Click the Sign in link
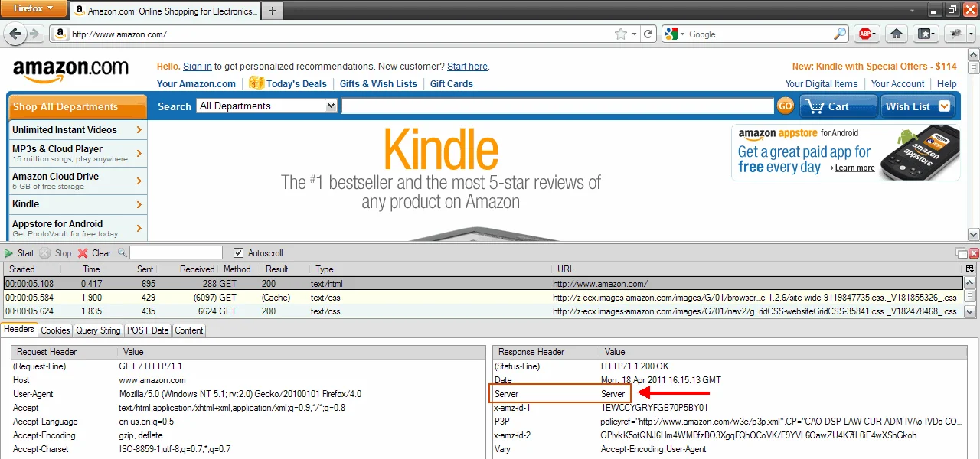980x459 pixels. [198, 67]
